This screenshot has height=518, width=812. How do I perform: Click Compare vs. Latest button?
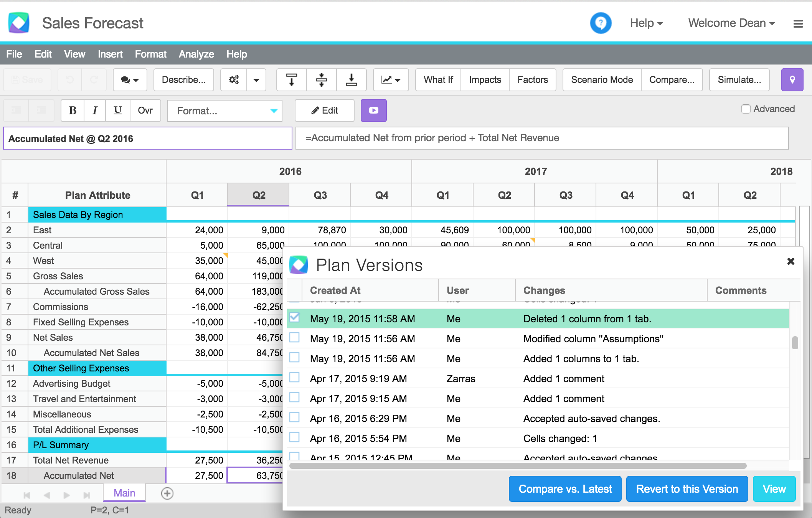pyautogui.click(x=565, y=489)
